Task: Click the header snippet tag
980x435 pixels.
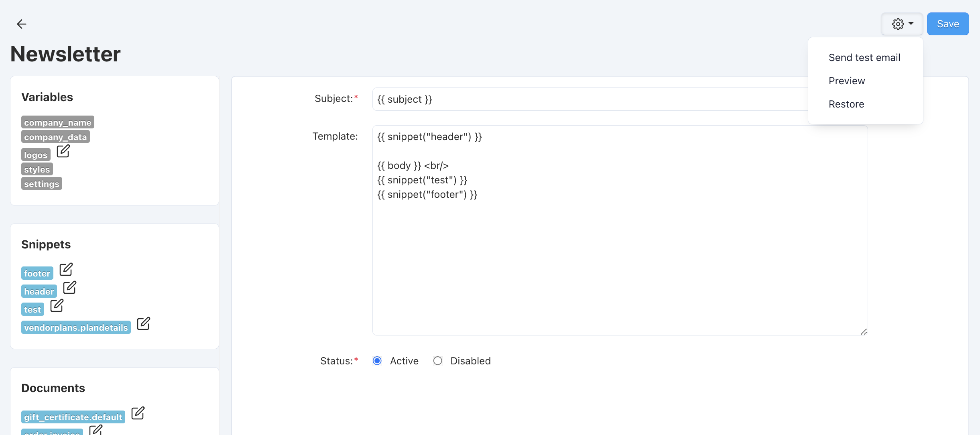Action: 39,291
